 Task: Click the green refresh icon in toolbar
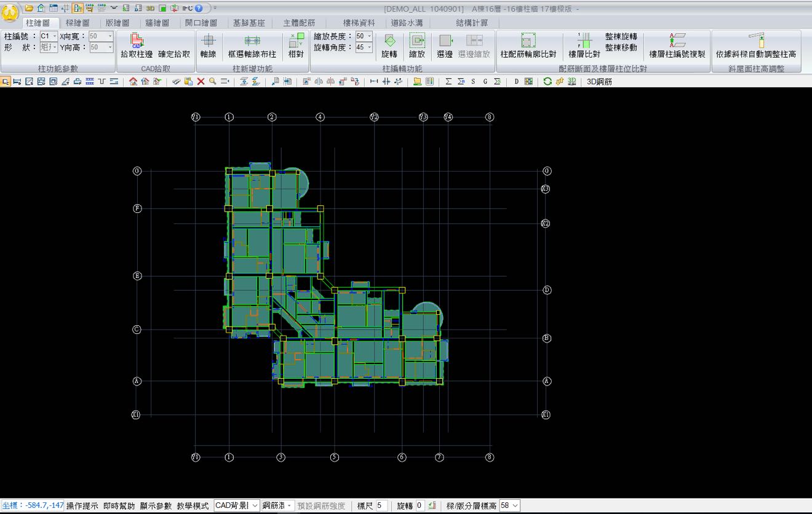547,82
